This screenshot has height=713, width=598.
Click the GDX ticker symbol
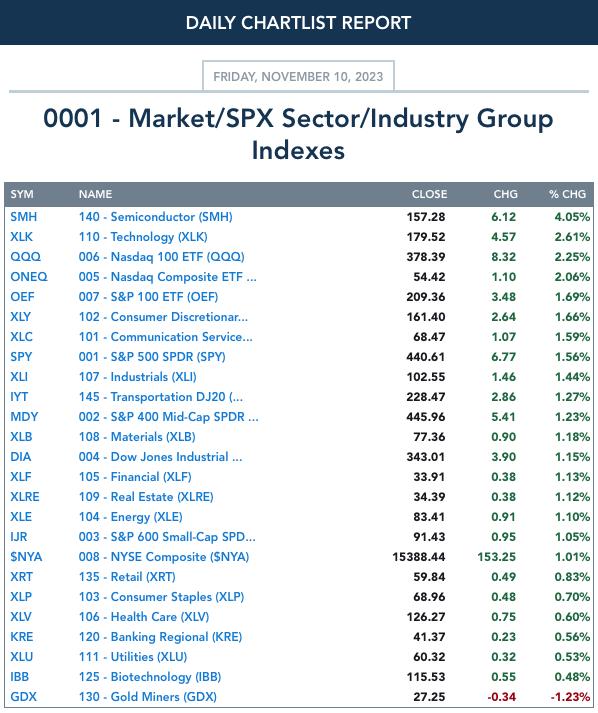23,697
